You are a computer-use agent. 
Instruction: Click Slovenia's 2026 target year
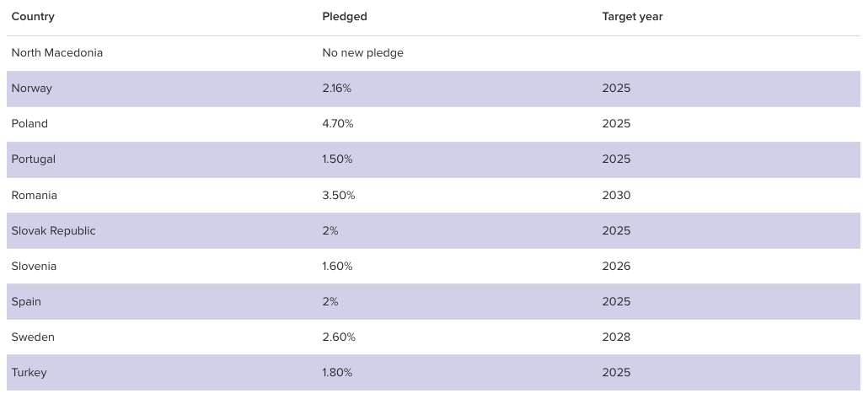point(616,267)
